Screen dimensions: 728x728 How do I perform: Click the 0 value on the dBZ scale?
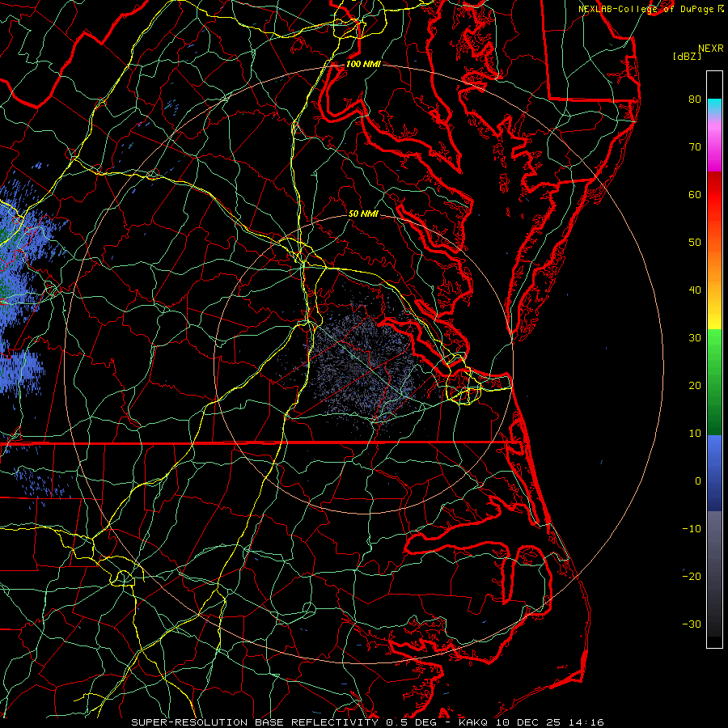click(698, 481)
